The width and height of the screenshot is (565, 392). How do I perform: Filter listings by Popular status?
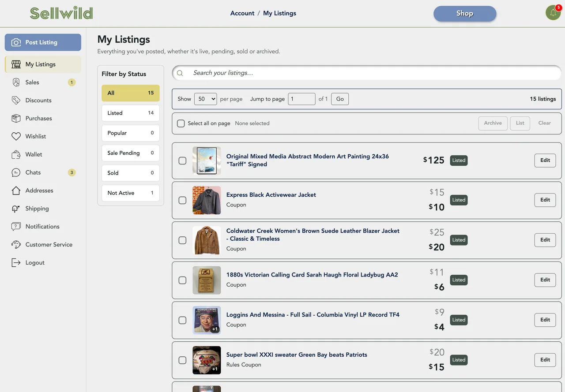tap(131, 133)
